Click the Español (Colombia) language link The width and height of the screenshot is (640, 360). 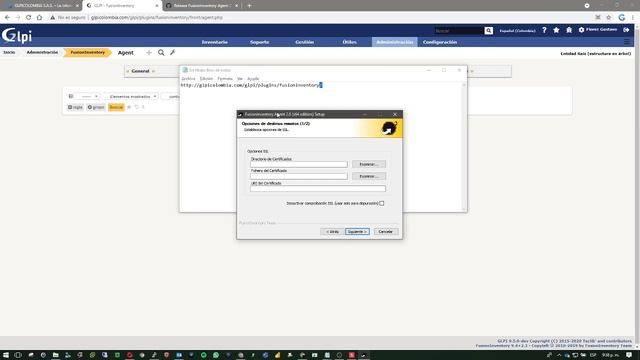[x=517, y=31]
